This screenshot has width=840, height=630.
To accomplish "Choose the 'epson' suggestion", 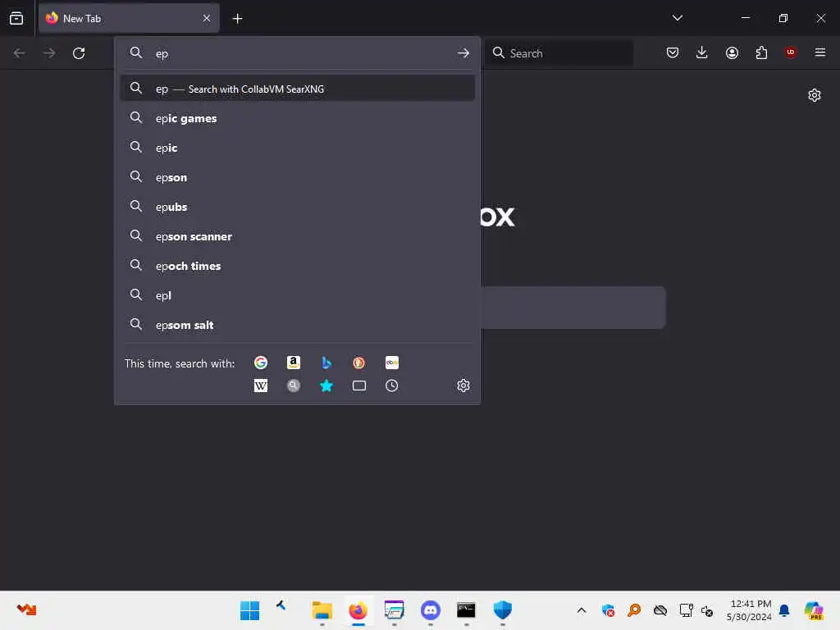I will [x=297, y=177].
